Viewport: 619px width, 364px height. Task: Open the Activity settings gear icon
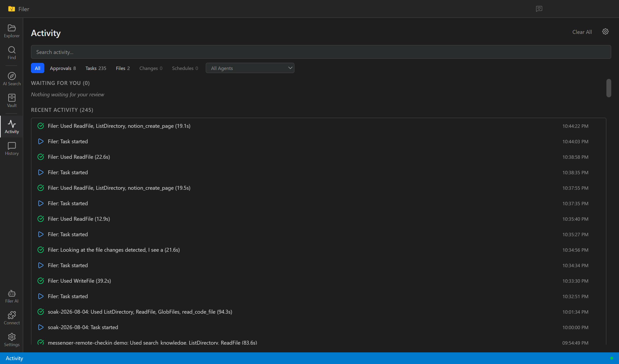click(605, 32)
